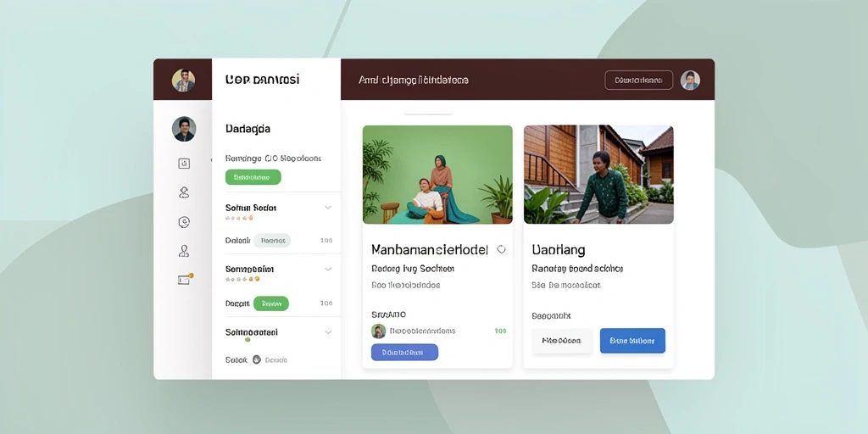Toggle the green pill next to Daogalt
Viewport: 868px width, 434px height.
pyautogui.click(x=270, y=303)
